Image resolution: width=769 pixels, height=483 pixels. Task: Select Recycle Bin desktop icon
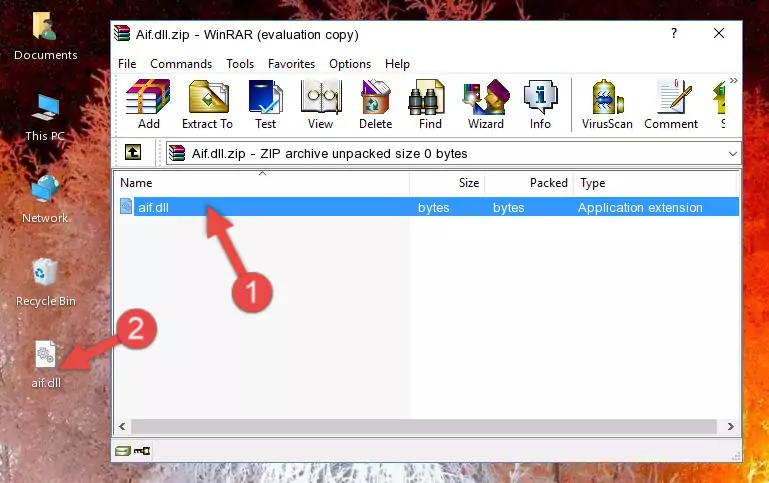pyautogui.click(x=46, y=283)
